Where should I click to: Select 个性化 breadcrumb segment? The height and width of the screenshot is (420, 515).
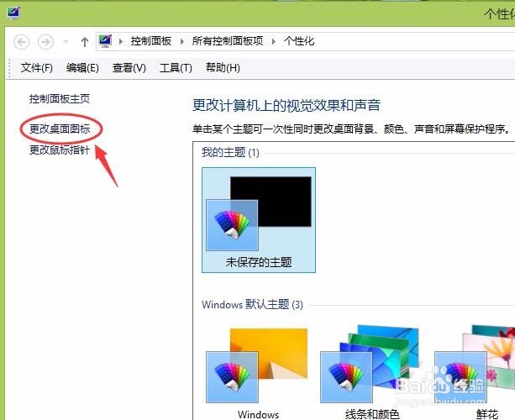[299, 41]
